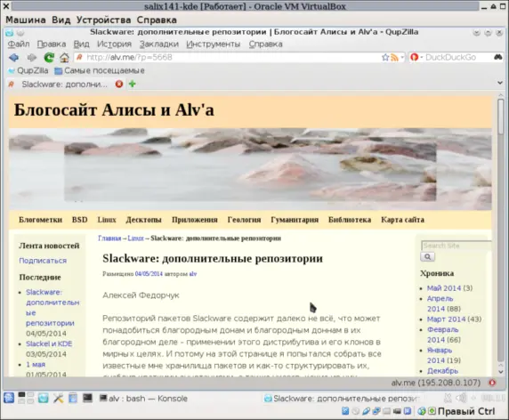Click scrollbar down arrow at bottom

tap(501, 372)
